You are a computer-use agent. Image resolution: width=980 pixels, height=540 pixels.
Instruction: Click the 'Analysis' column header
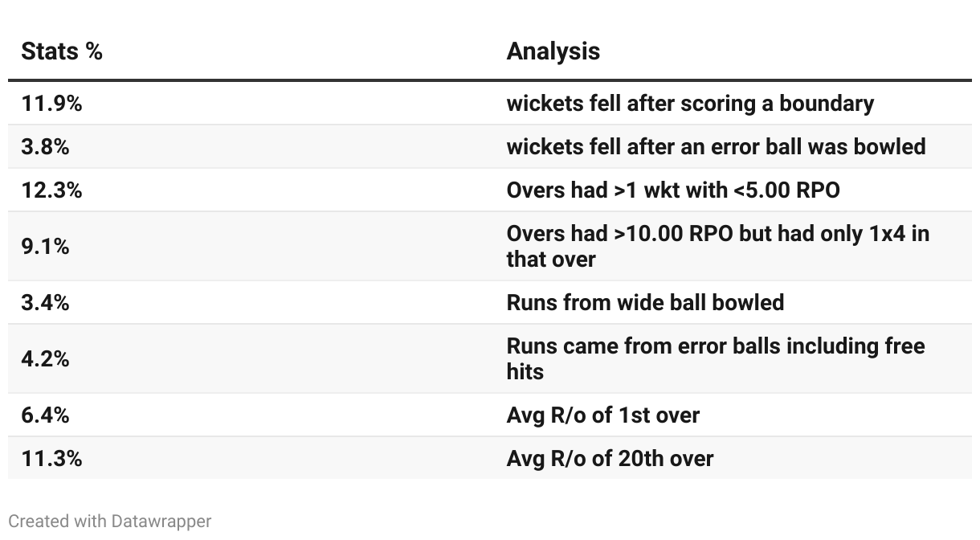pos(553,51)
